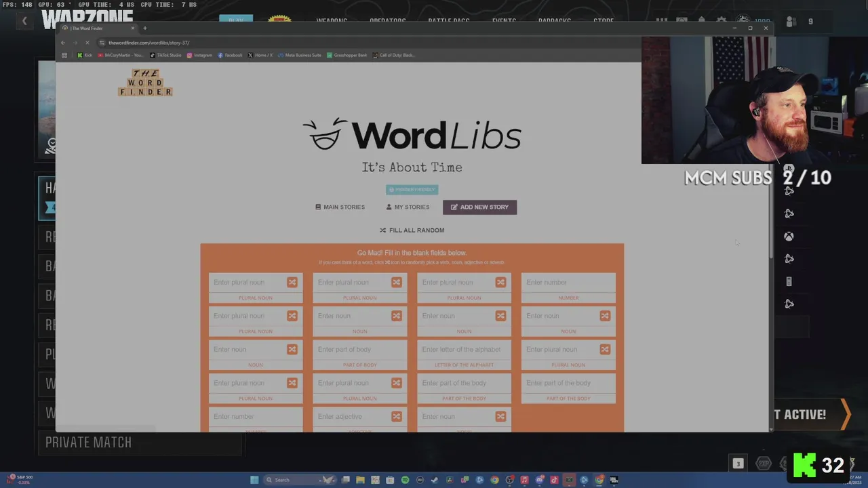Stop page loading with X button
868x488 pixels.
coord(87,43)
